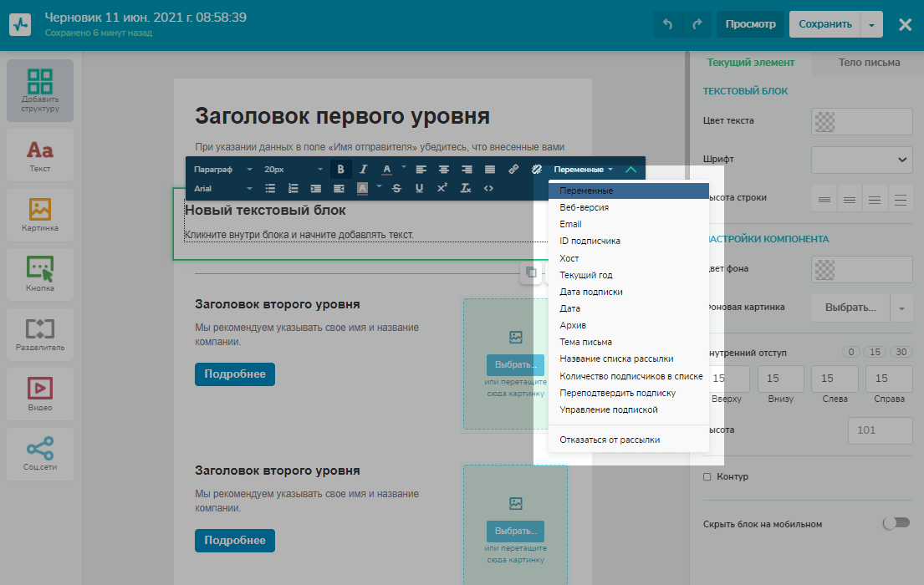Screen dimensions: 924x585
Task: Enable the Контур checkbox
Action: (707, 476)
